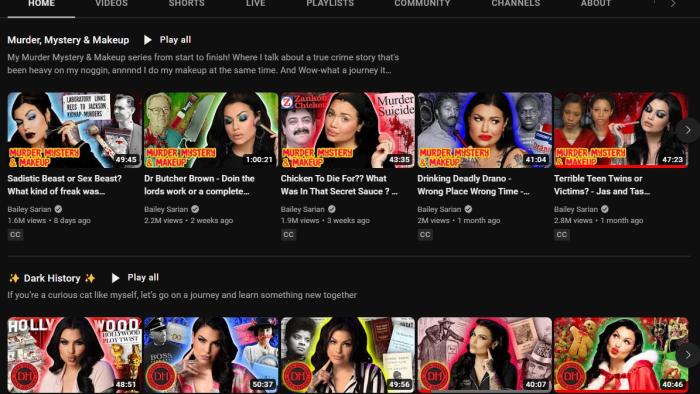700x394 pixels.
Task: Click the Dark History 'curious cat' description
Action: tap(182, 295)
